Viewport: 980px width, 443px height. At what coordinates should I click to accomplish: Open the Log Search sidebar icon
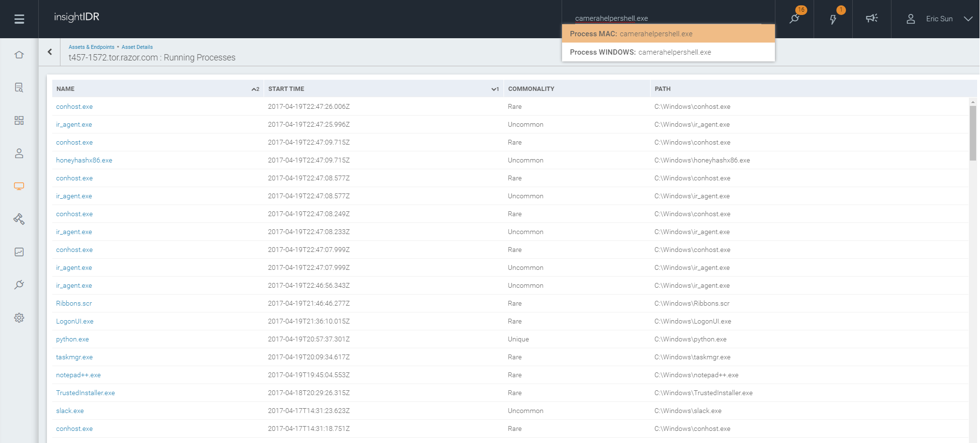tap(19, 88)
